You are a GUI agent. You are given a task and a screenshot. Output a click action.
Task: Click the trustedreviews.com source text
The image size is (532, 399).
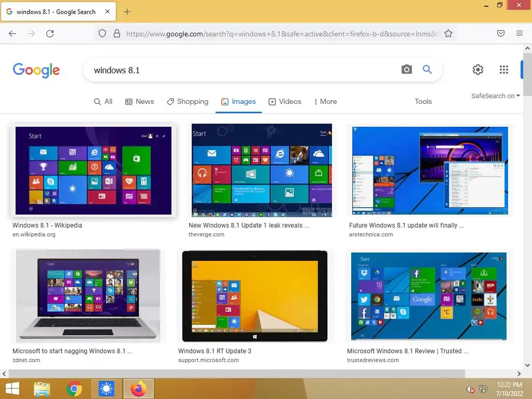pyautogui.click(x=373, y=361)
